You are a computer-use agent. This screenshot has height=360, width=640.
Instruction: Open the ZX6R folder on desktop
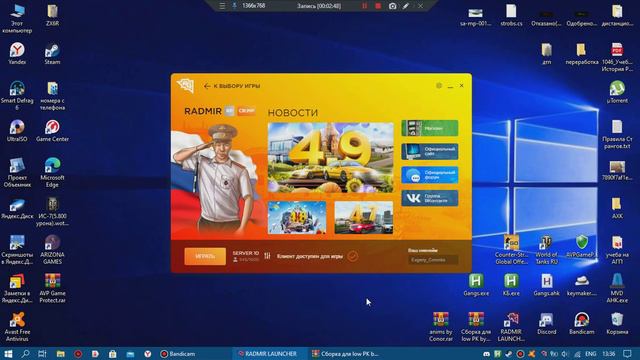(52, 15)
